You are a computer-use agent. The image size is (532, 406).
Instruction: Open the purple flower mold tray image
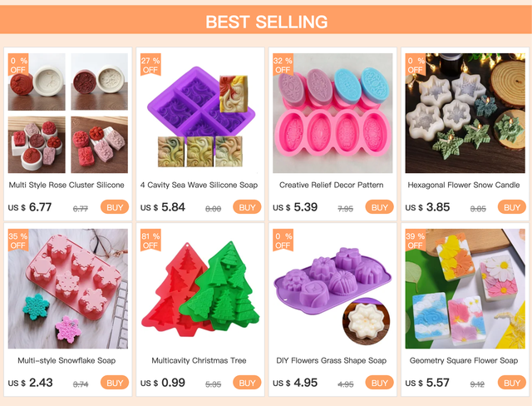332,289
